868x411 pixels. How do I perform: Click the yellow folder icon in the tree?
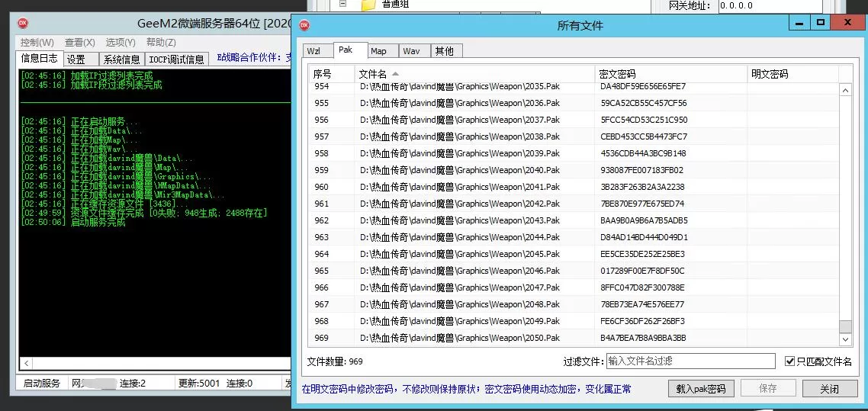click(x=368, y=5)
